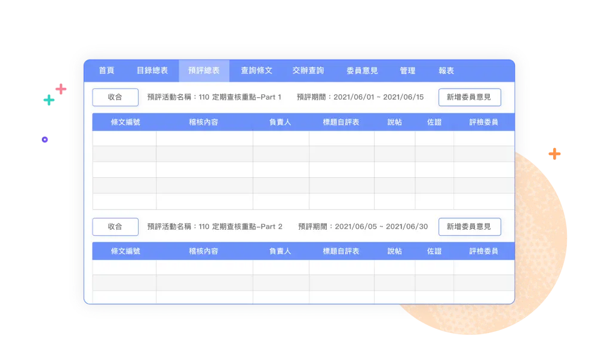Click 佐證 column header in Part 2 table
This screenshot has height=364, width=598.
434,251
